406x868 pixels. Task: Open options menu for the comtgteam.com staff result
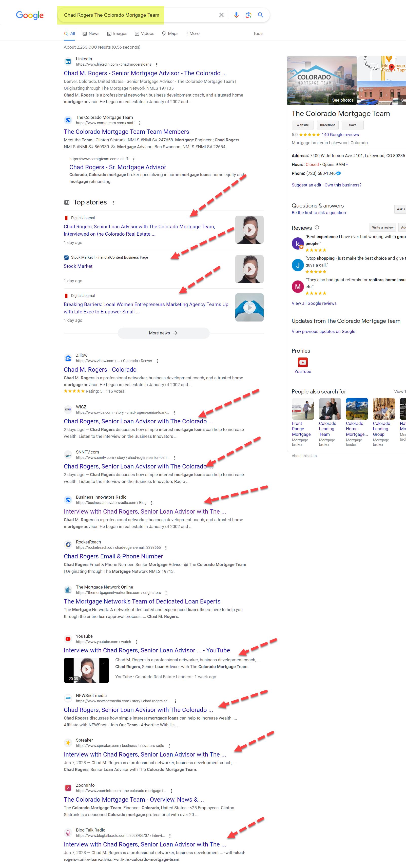click(x=140, y=123)
